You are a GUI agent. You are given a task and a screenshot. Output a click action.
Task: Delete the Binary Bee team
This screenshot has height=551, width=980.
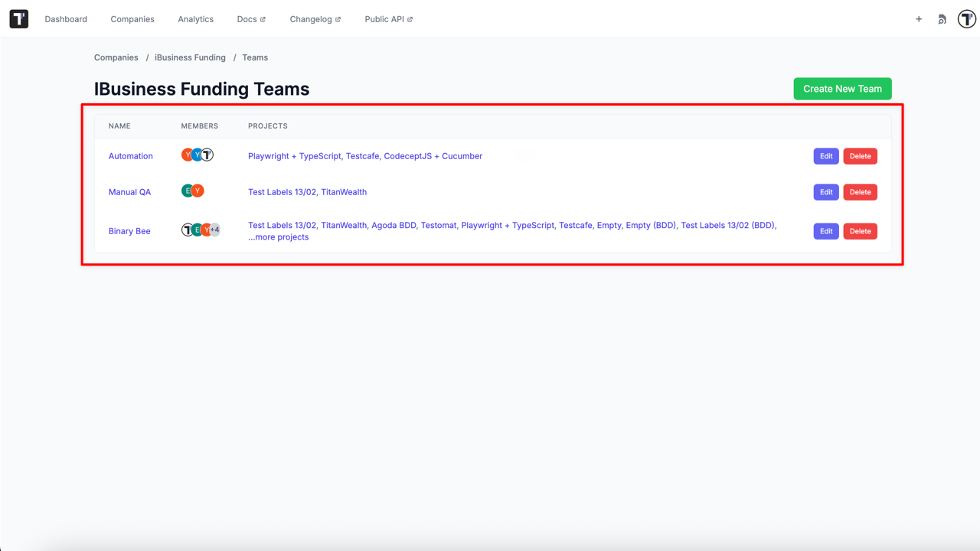tap(860, 230)
